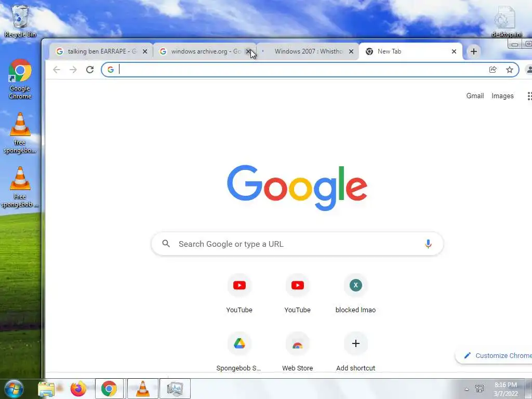
Task: Open the Google apps grid icon
Action: click(529, 96)
